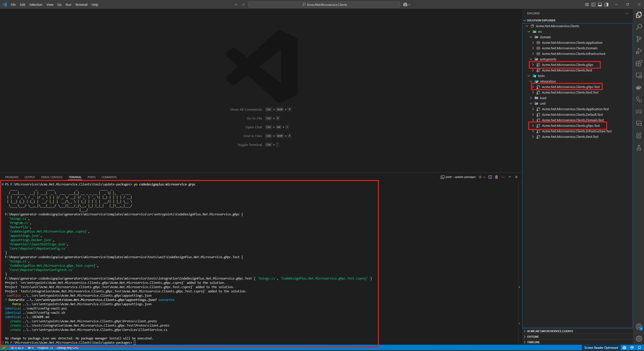Viewport: 644px width, 351px height.
Task: Toggle the secondary side bar layout icon
Action: (x=606, y=5)
